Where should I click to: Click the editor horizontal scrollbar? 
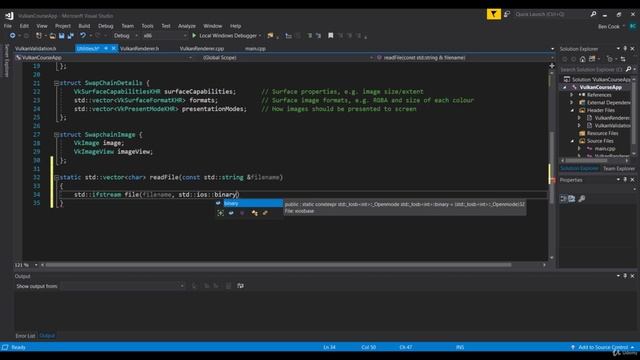click(x=278, y=265)
